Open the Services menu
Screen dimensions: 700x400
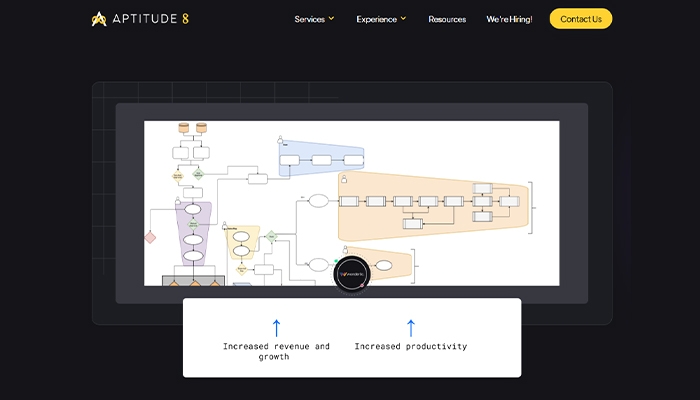309,19
